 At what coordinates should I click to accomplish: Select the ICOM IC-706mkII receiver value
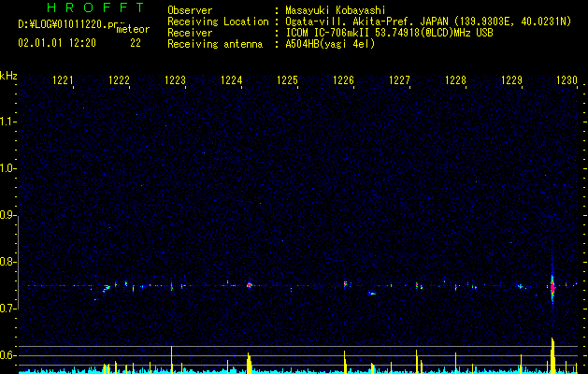(x=389, y=33)
